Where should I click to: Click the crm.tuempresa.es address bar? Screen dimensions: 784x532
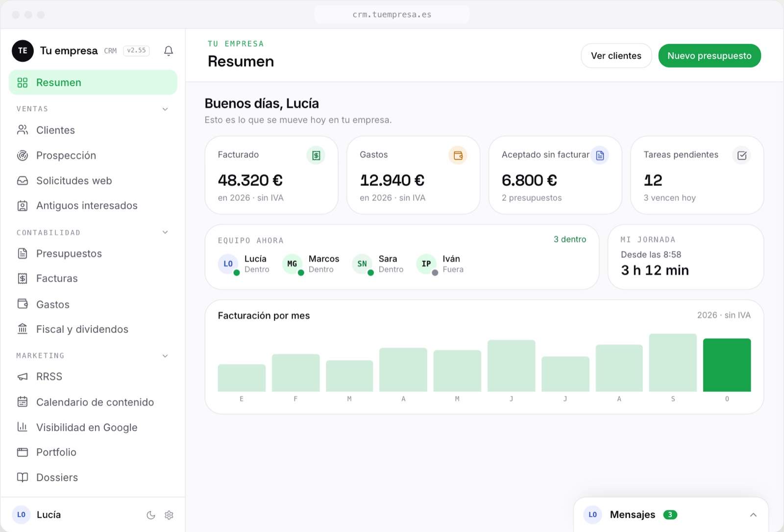click(392, 14)
